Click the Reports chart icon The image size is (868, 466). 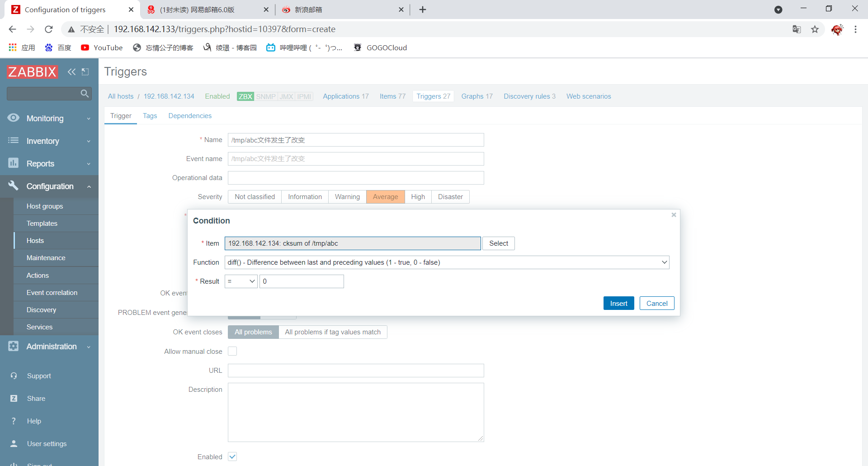point(14,163)
